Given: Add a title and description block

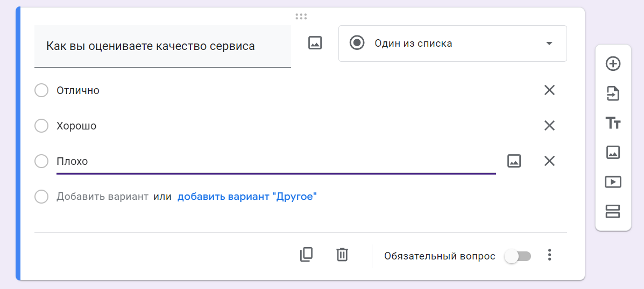Looking at the screenshot, I should coord(613,123).
